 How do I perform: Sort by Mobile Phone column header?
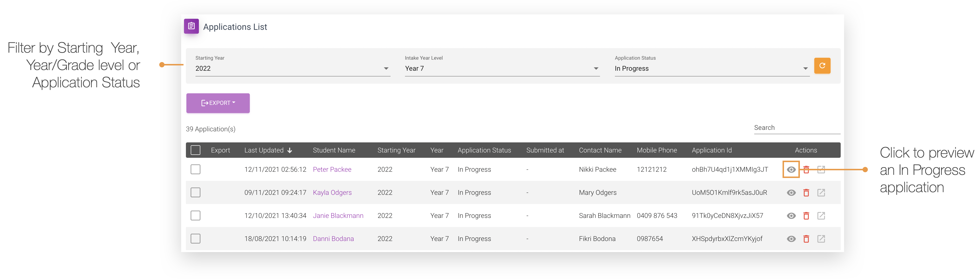pyautogui.click(x=657, y=150)
